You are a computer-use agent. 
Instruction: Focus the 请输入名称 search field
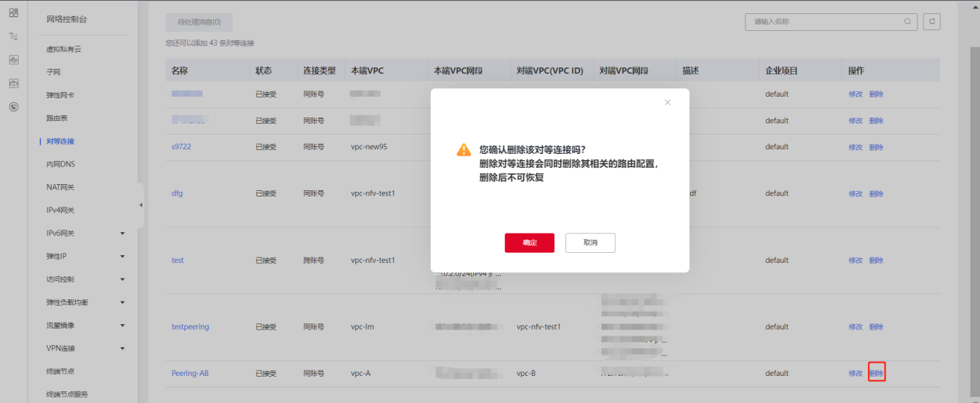coord(824,22)
